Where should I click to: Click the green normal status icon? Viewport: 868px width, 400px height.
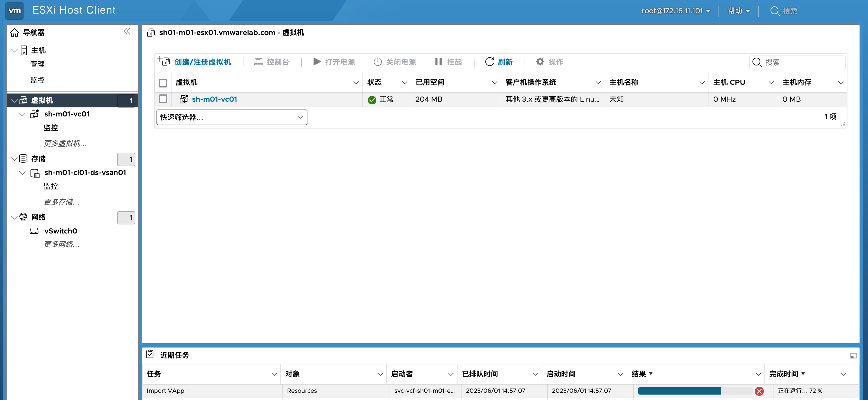click(x=372, y=100)
